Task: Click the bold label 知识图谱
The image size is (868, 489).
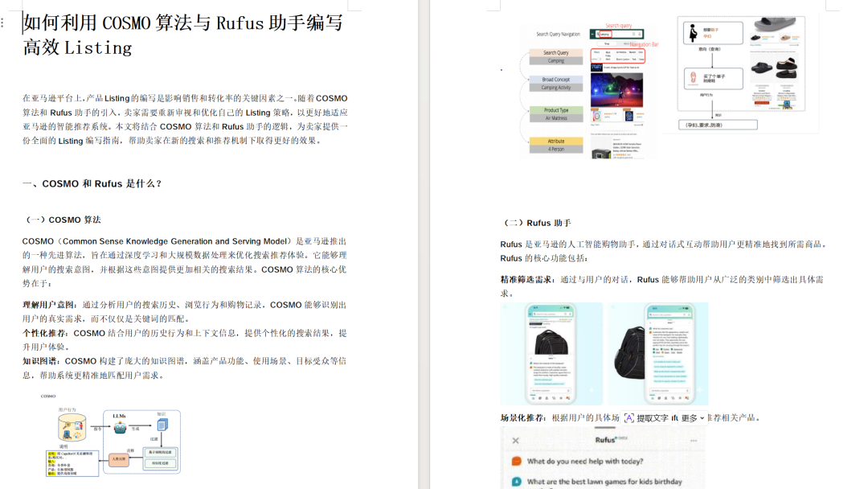Action: [40, 361]
